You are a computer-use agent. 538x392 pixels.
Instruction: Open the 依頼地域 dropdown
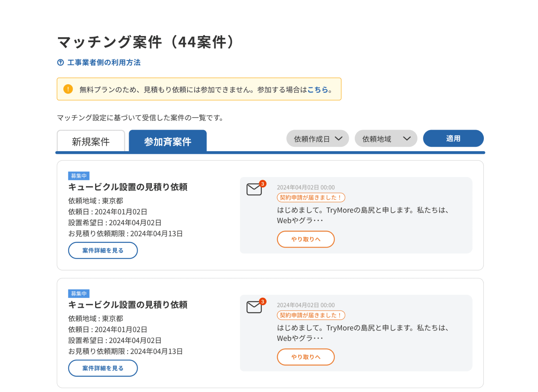click(385, 139)
